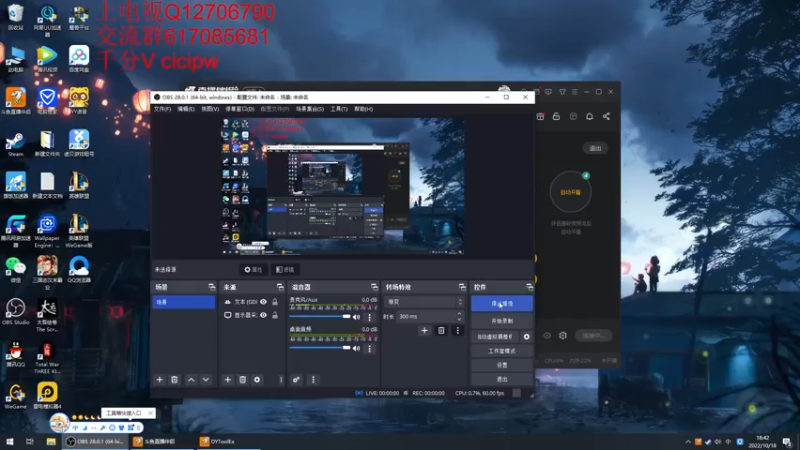Adjust the Mic/Aux volume slider

click(320, 317)
